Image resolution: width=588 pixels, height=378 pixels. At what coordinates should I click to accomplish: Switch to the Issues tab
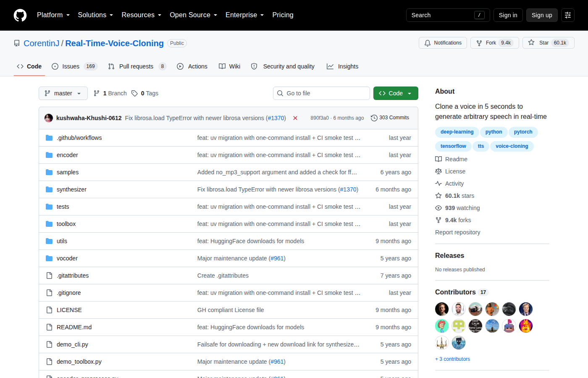pyautogui.click(x=74, y=66)
